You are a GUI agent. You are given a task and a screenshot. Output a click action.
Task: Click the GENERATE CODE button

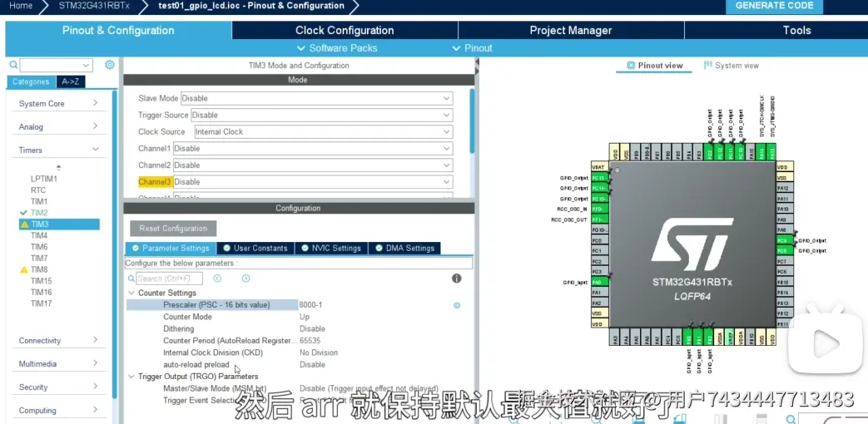[774, 6]
